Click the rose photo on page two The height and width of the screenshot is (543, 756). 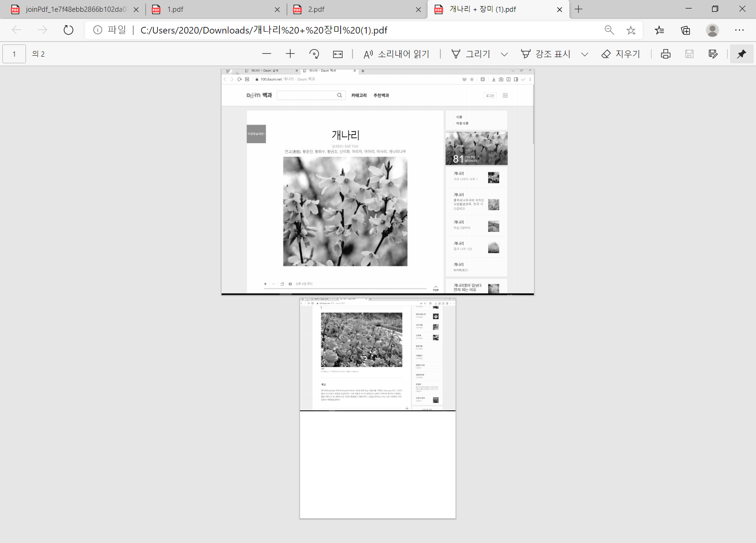(x=361, y=339)
